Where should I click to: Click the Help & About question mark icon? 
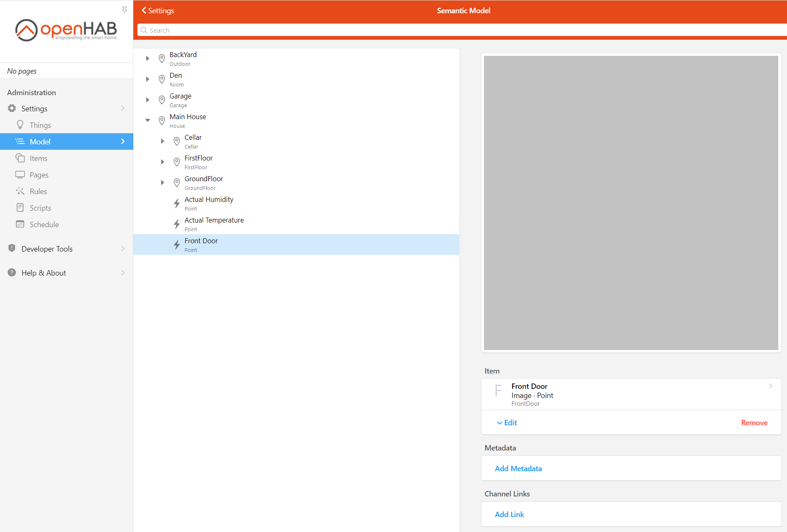tap(12, 273)
